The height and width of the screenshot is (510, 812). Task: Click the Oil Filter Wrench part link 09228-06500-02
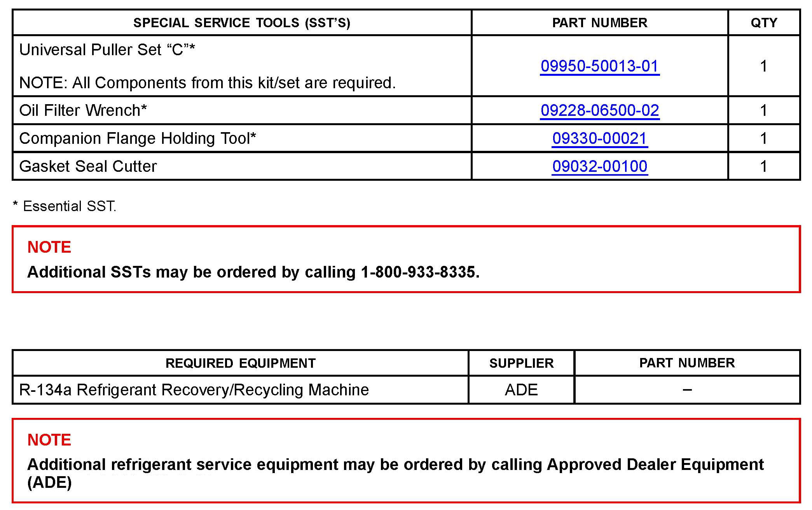[x=599, y=110]
